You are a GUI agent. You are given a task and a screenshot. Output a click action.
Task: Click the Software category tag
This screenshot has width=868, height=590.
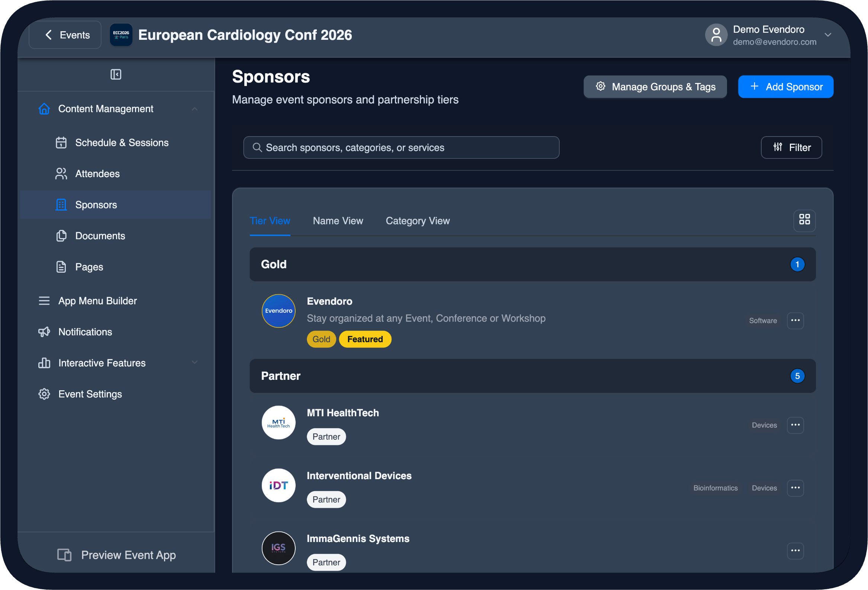[x=763, y=321]
